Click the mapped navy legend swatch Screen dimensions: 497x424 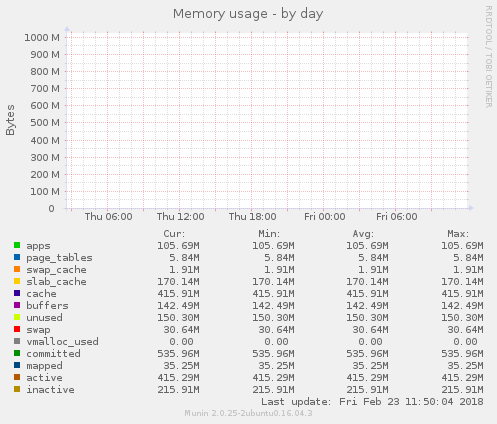[17, 365]
